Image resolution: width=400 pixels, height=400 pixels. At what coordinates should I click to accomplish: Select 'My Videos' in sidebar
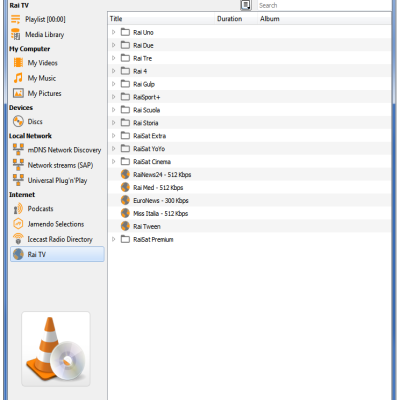click(x=43, y=63)
